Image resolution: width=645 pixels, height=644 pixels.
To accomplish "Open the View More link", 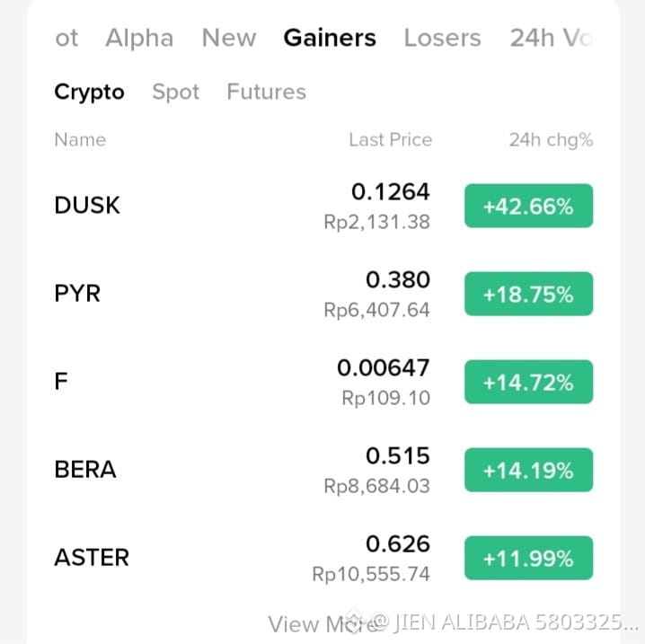I will coord(323,624).
